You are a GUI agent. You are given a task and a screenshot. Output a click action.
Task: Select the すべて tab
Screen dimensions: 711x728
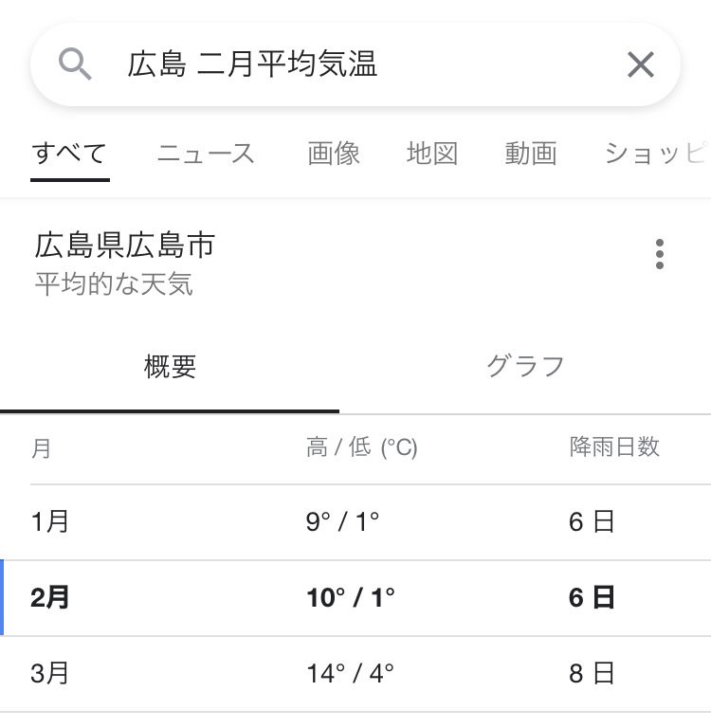(x=69, y=154)
